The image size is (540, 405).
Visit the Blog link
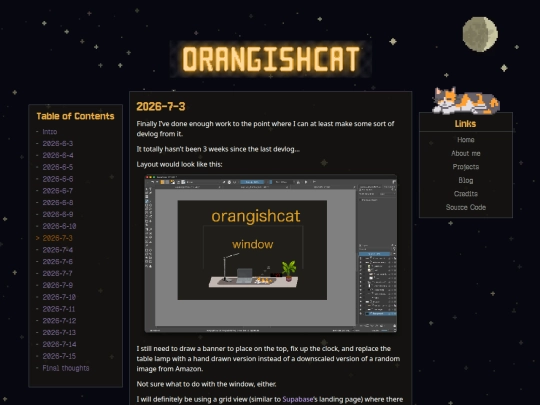(x=466, y=180)
